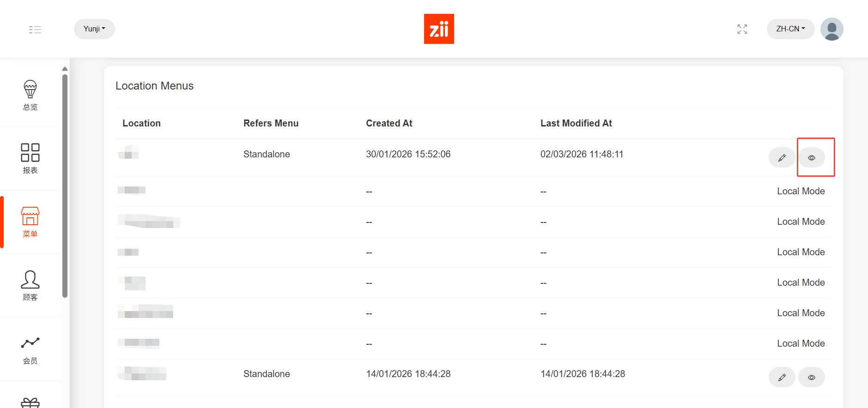This screenshot has width=868, height=408.
Task: Click the sidebar scrollbar up arrow
Action: point(65,69)
